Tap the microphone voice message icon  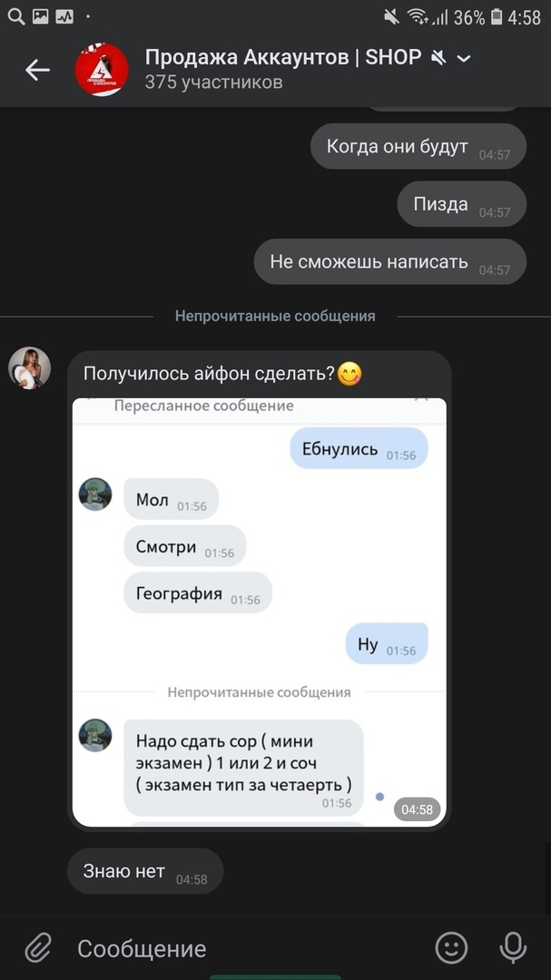[513, 948]
